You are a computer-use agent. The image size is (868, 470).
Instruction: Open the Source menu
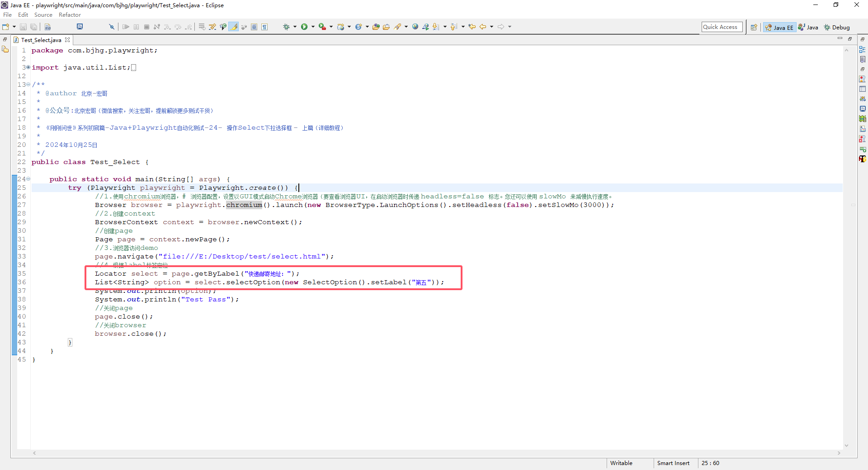(x=43, y=15)
